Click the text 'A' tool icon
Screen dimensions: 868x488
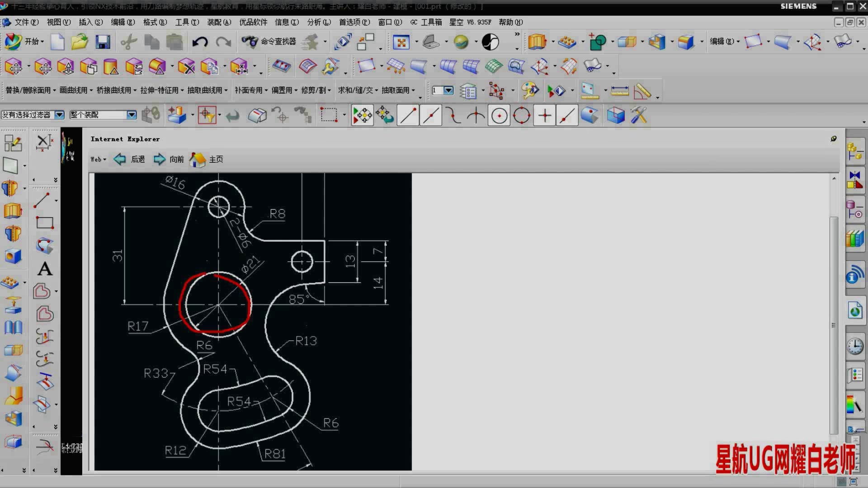coord(44,269)
